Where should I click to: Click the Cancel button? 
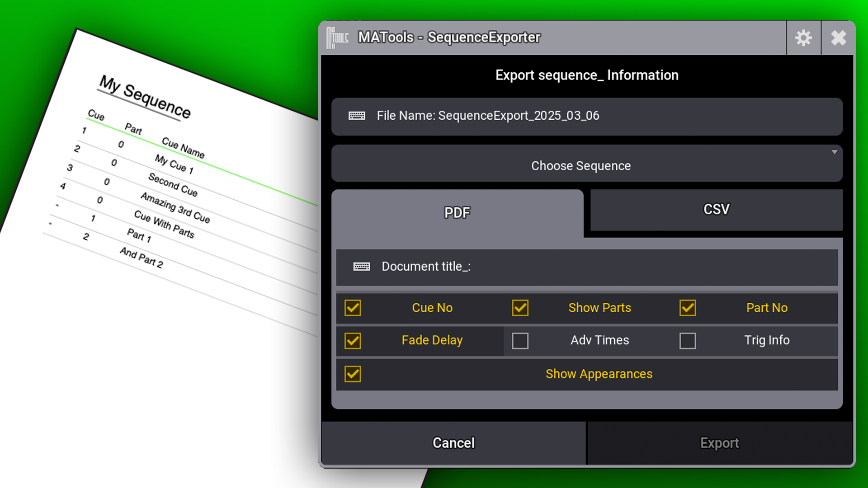pos(453,443)
